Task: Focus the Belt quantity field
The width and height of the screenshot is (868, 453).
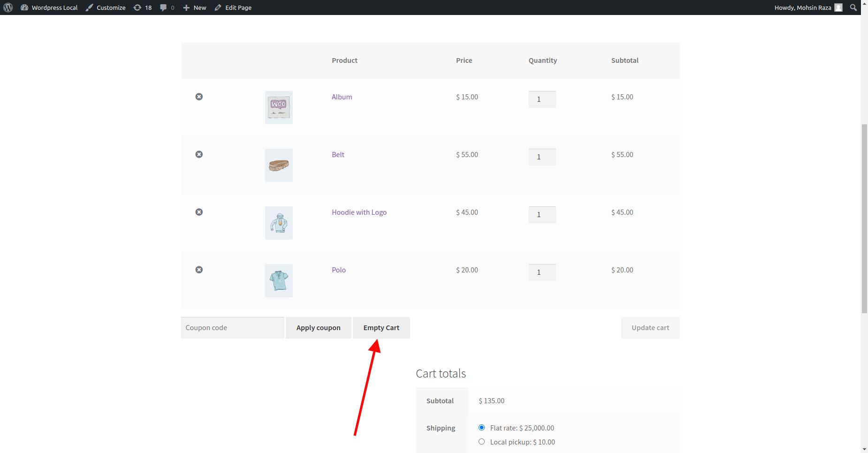Action: [x=542, y=157]
